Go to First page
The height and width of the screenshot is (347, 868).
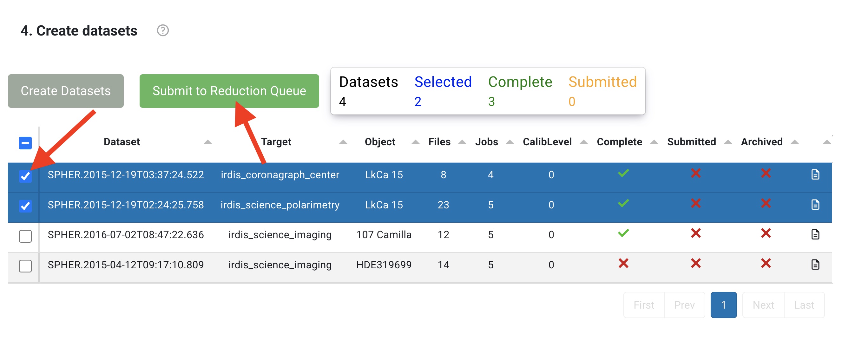point(644,304)
